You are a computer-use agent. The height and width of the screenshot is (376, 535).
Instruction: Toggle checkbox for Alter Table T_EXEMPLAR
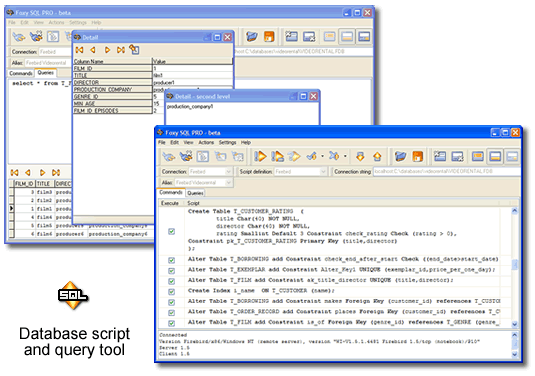172,271
